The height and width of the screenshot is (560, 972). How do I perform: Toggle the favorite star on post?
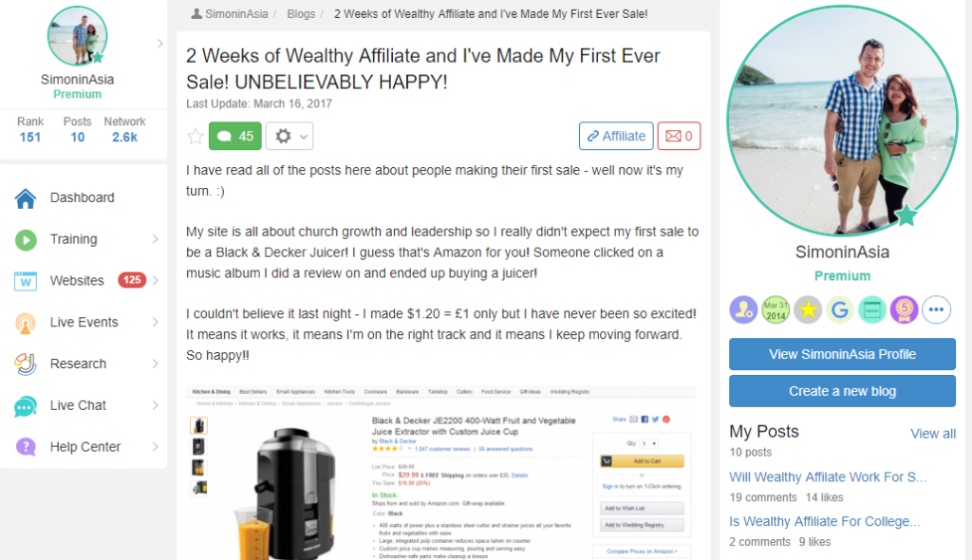(196, 137)
